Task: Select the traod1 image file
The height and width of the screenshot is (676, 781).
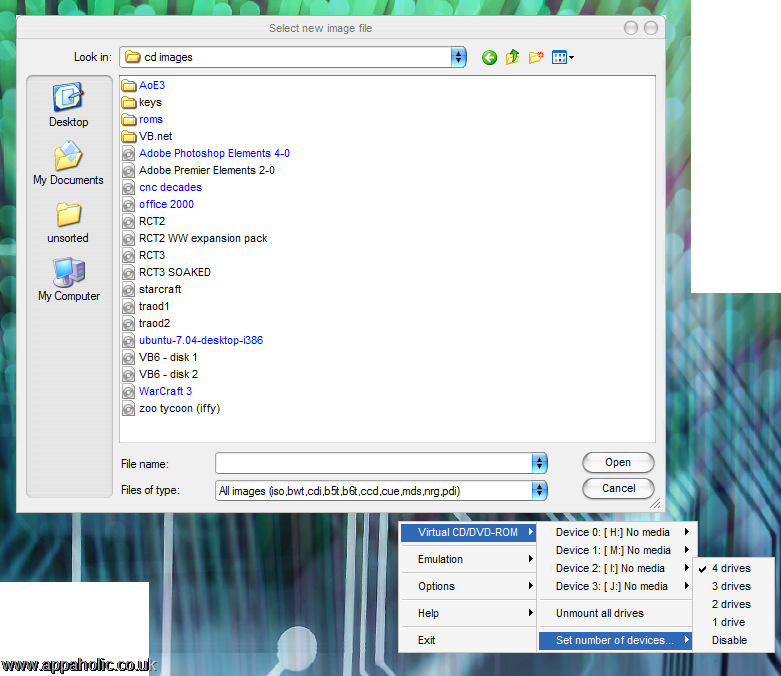Action: pyautogui.click(x=146, y=306)
